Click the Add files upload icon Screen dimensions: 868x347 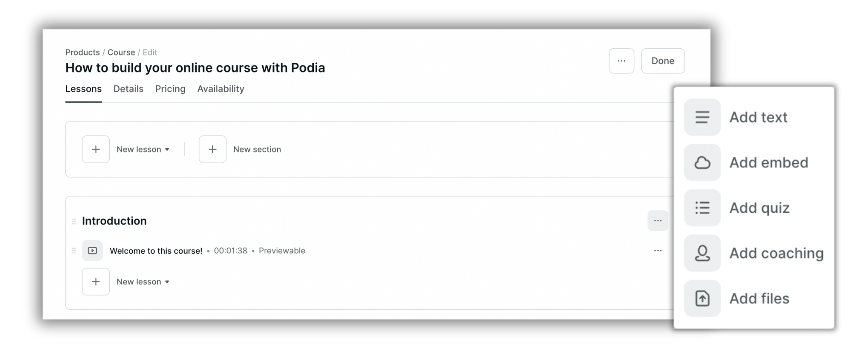pyautogui.click(x=702, y=298)
